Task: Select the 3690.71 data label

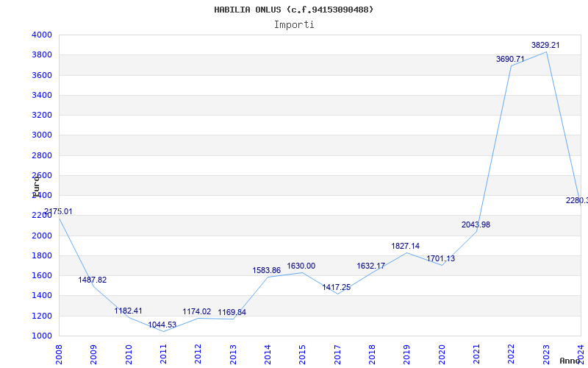Action: pos(510,59)
